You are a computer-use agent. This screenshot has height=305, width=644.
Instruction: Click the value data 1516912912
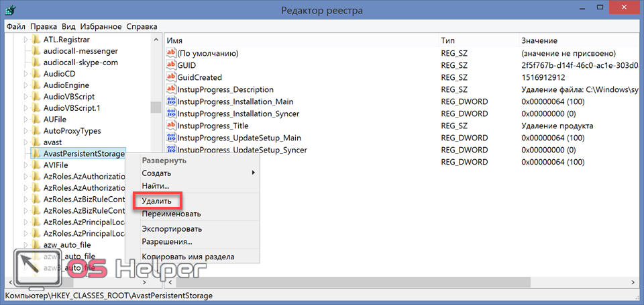coord(543,77)
